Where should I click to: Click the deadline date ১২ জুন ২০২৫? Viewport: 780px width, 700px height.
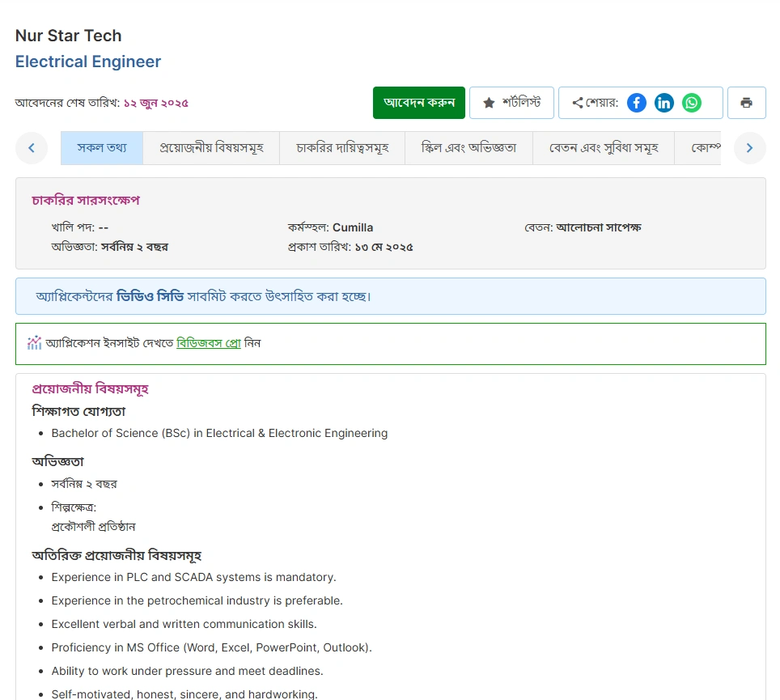(x=155, y=103)
